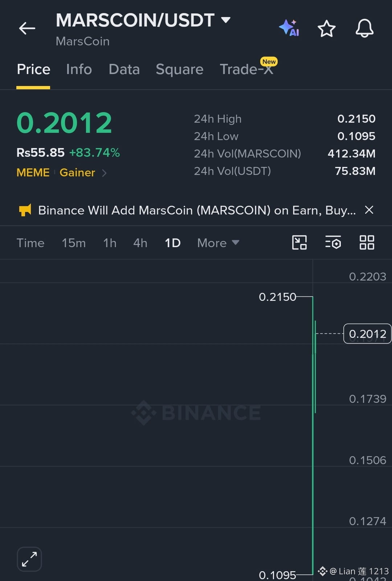Open the grid layout icon

tap(367, 242)
